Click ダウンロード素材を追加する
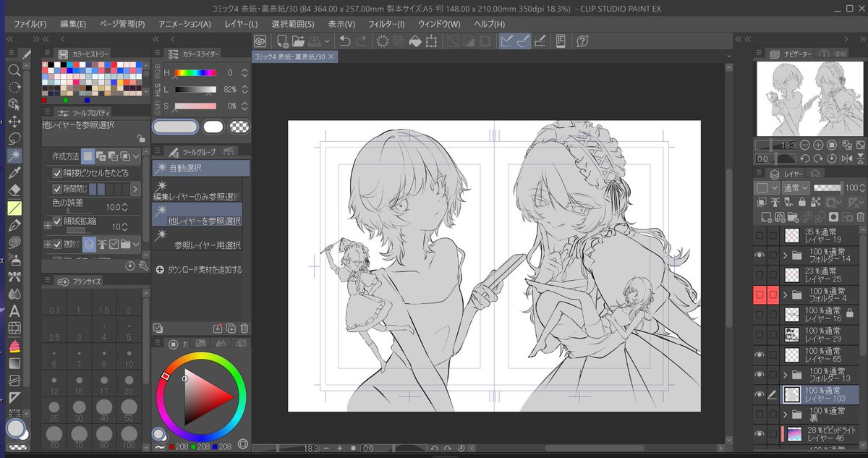Screen dimensions: 868x458 click(x=199, y=270)
